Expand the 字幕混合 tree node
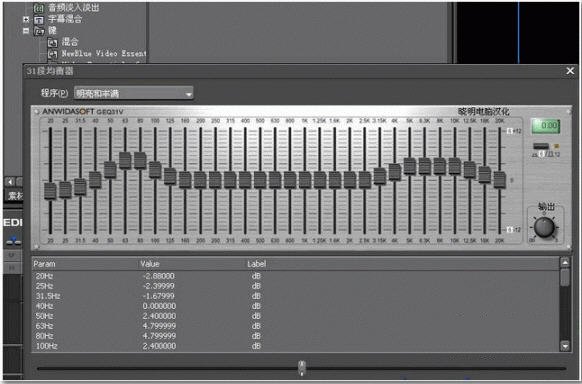Viewport: 582px width, 384px height. 26,19
